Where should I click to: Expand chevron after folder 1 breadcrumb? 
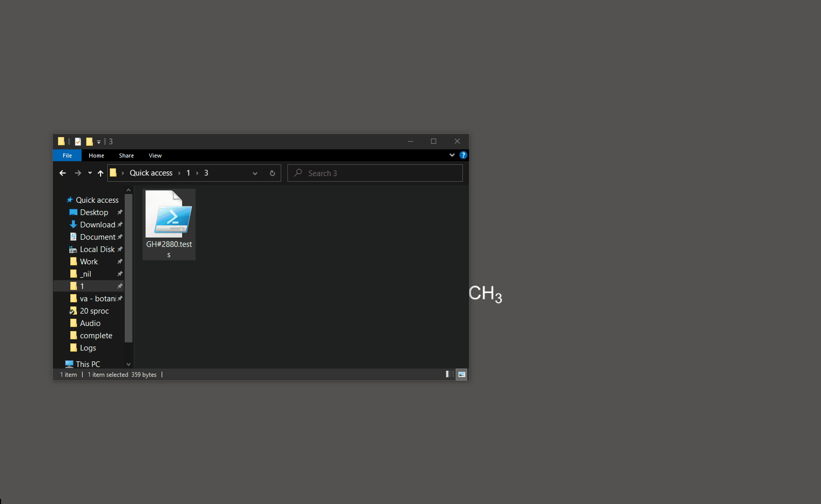click(x=197, y=173)
